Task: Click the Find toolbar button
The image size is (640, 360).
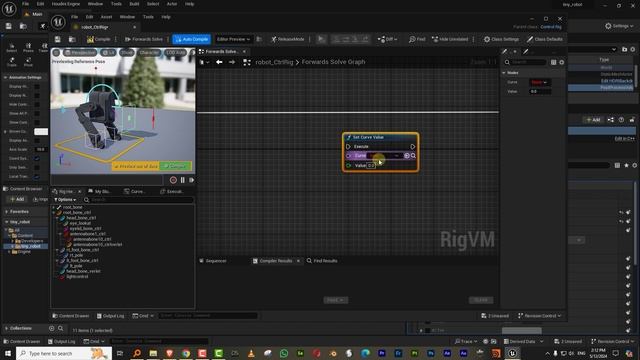Action: point(417,39)
